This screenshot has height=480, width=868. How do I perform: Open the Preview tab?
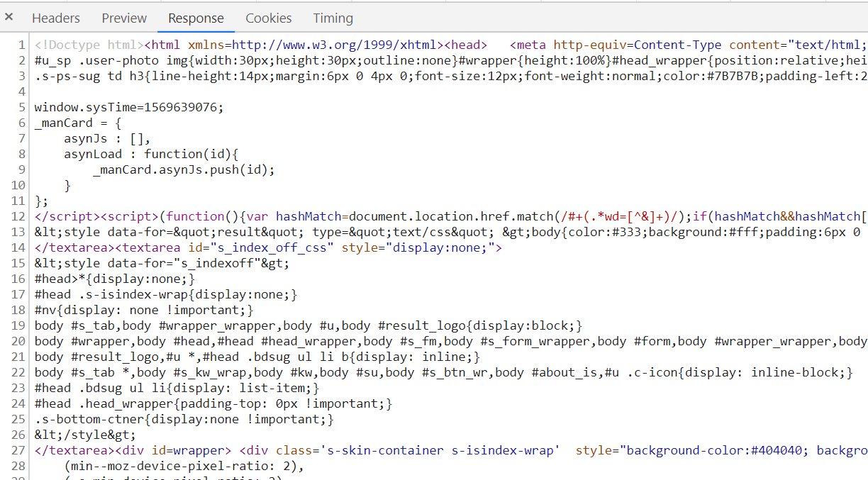coord(124,18)
